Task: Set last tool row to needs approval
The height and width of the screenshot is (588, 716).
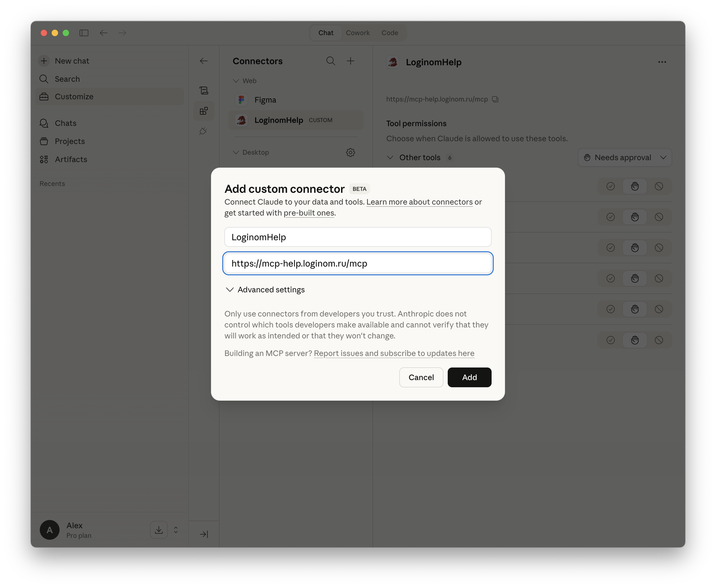Action: 635,340
